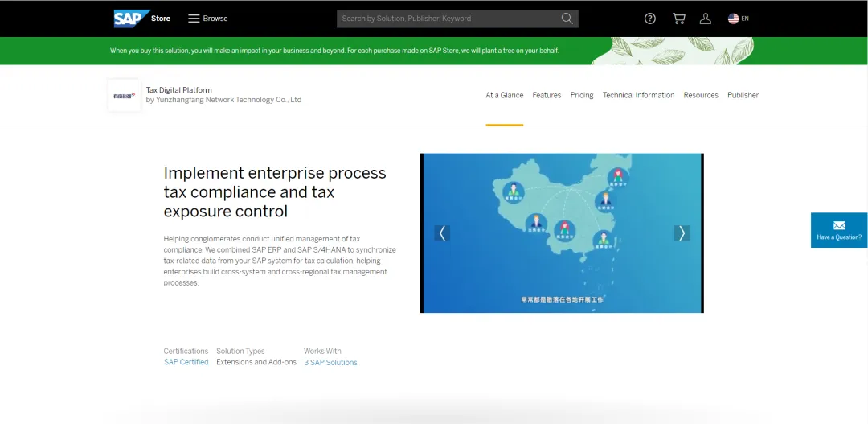Select the At a Glance tab
This screenshot has height=424, width=868.
coord(504,95)
